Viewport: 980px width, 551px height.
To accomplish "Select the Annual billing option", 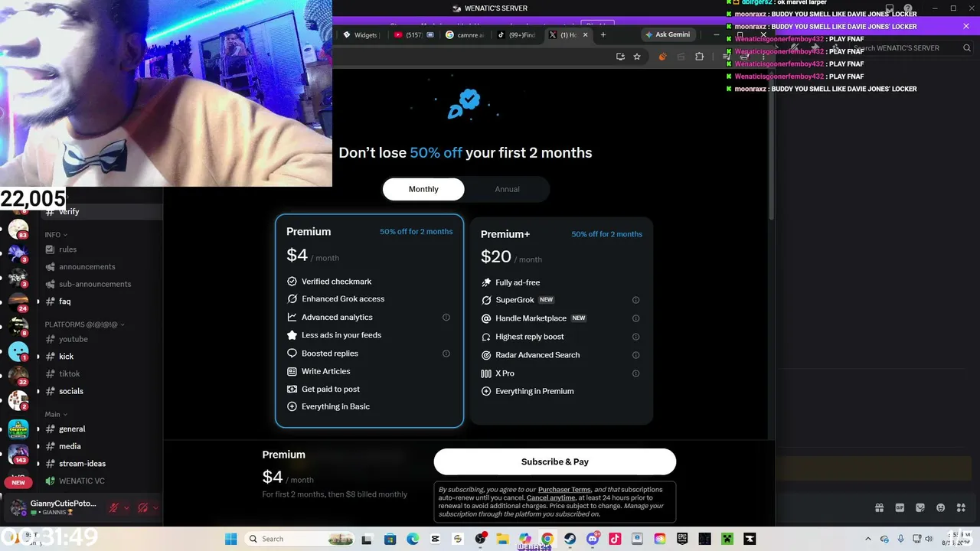I will [507, 189].
